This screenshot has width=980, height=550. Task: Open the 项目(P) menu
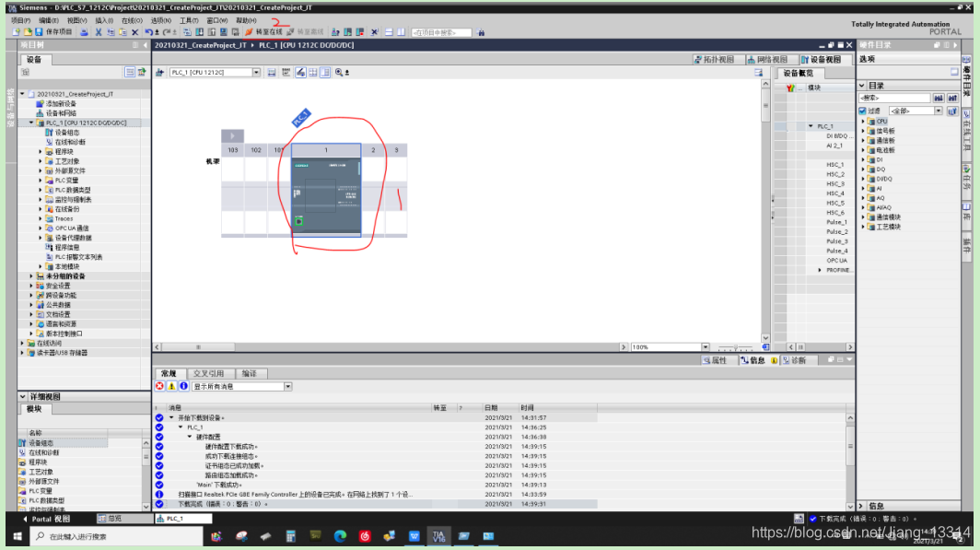point(20,20)
